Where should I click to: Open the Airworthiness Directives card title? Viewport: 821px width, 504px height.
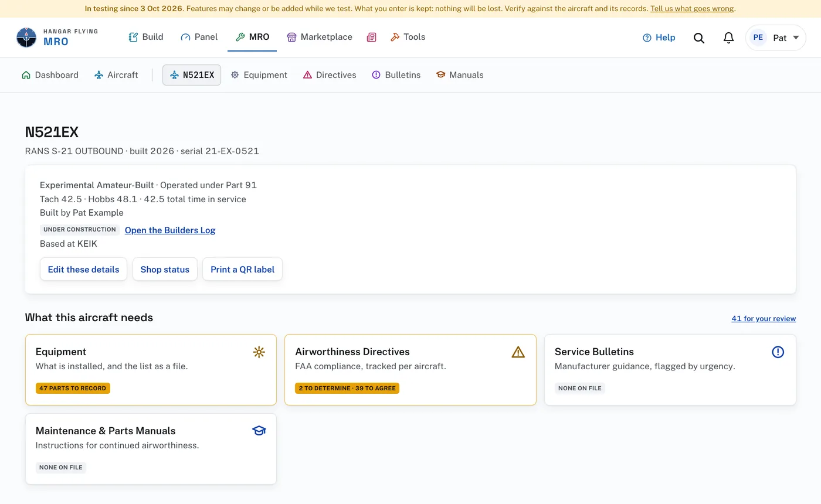[x=352, y=352]
